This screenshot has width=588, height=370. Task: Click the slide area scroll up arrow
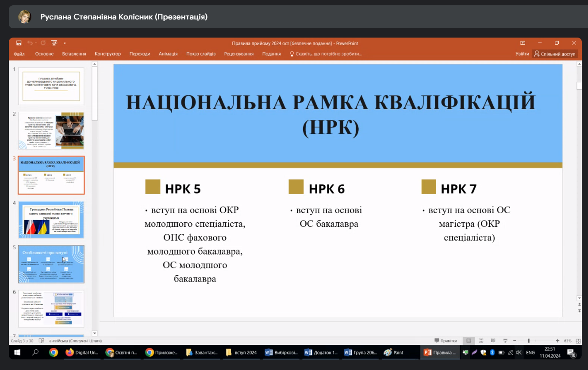[x=580, y=64]
